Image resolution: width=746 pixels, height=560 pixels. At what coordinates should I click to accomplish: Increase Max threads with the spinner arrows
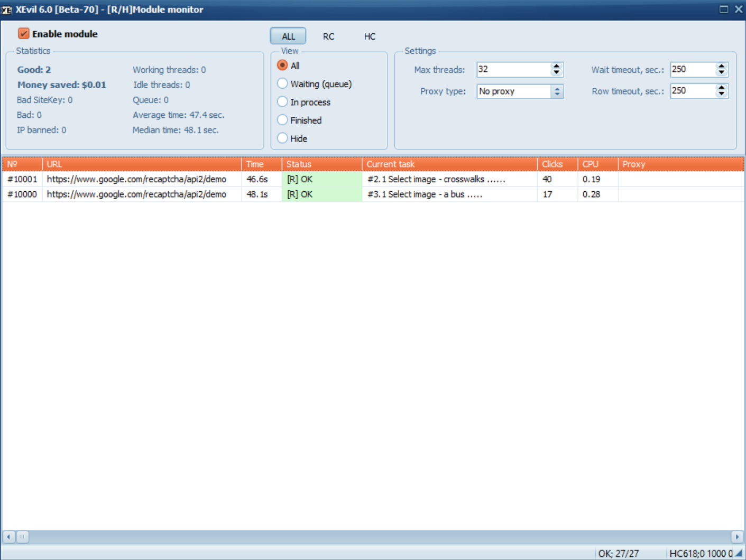pos(556,67)
